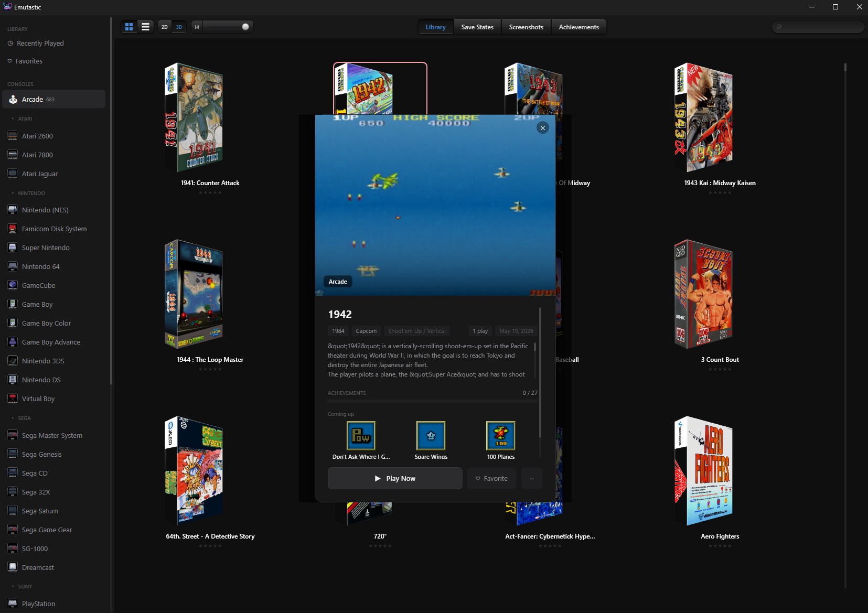Select the Spare Wings achievement icon

coord(431,436)
